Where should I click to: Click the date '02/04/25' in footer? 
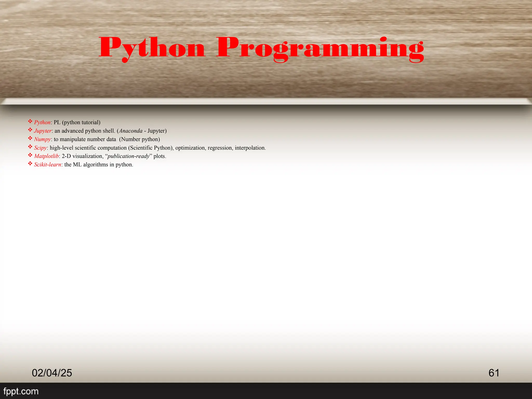click(x=52, y=373)
